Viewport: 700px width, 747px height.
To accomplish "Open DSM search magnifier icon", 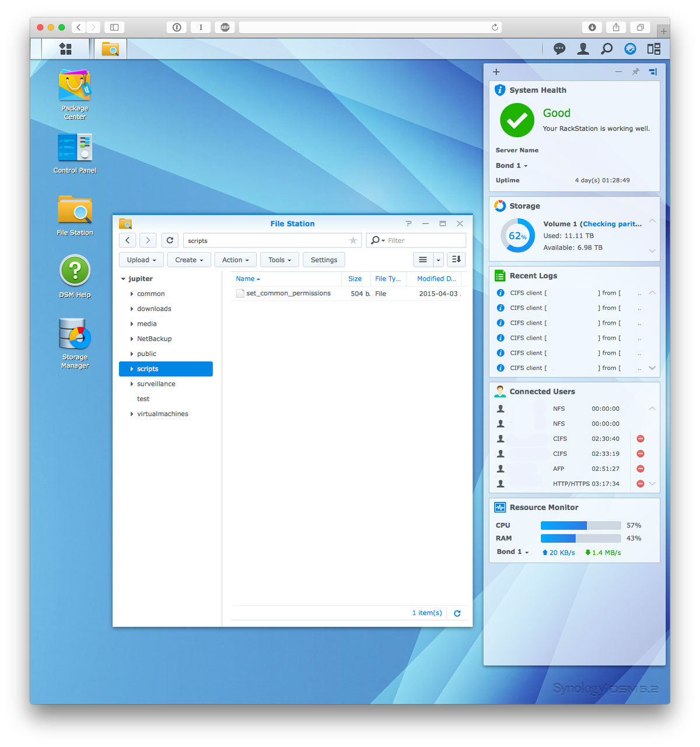I will [607, 49].
